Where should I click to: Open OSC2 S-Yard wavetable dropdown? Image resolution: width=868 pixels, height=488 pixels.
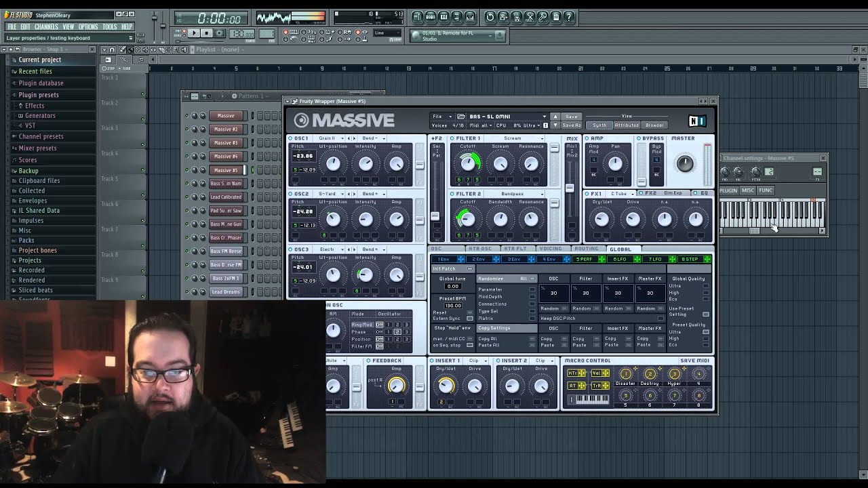[x=332, y=194]
